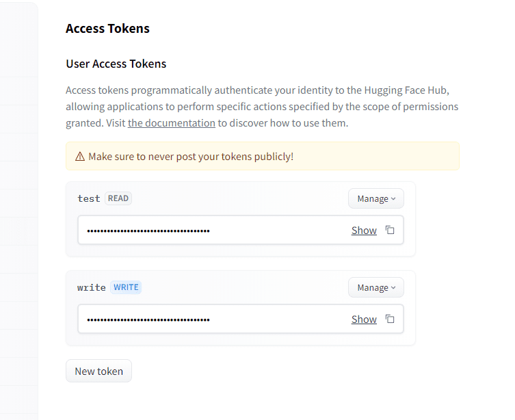The image size is (515, 420).
Task: Click the Access Tokens page heading
Action: pos(107,29)
